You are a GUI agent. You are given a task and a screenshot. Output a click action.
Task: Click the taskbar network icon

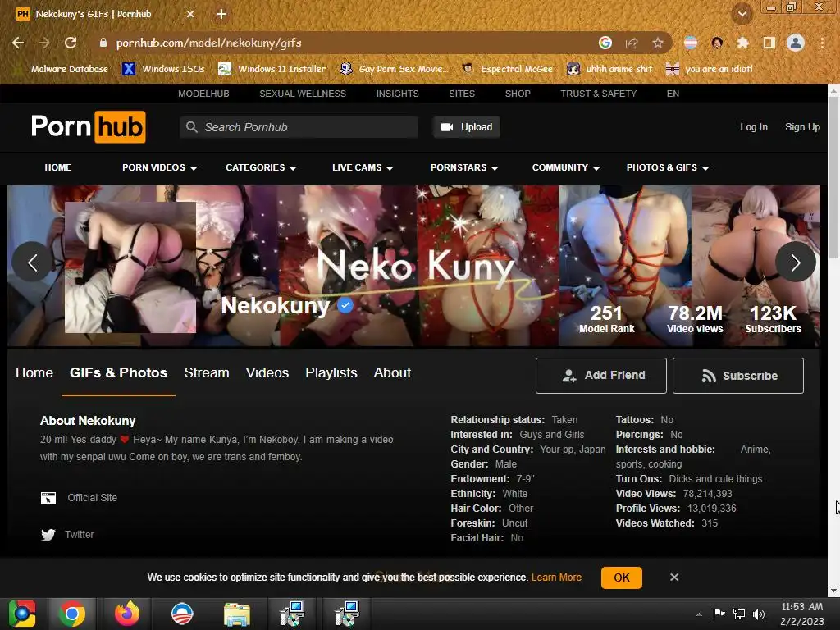tap(739, 614)
